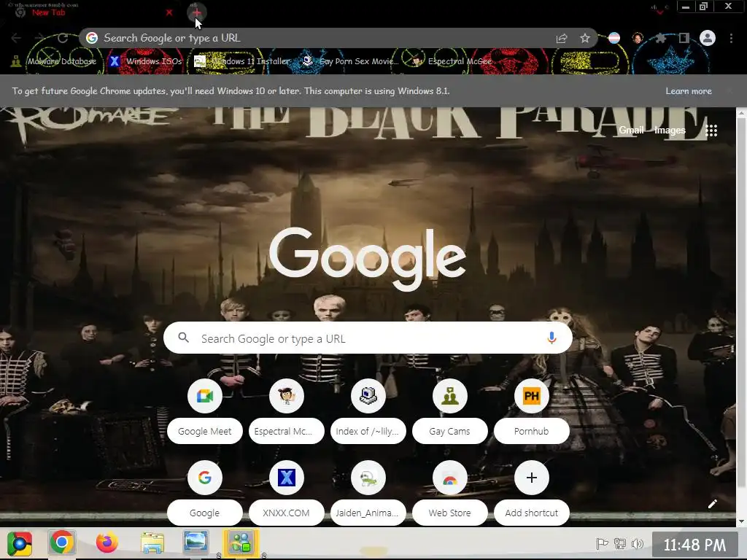Click the character avatar extension icon
Viewport: 747px width, 560px height.
point(638,38)
